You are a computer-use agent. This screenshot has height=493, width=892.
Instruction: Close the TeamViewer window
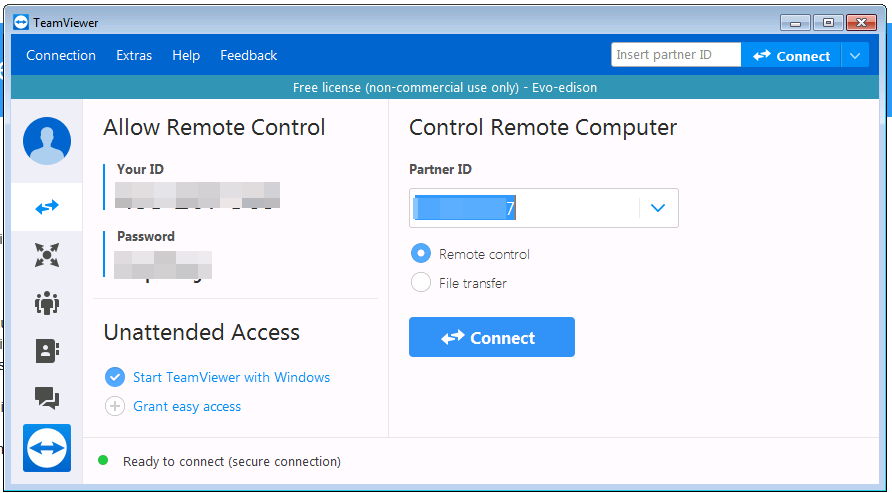coord(861,23)
